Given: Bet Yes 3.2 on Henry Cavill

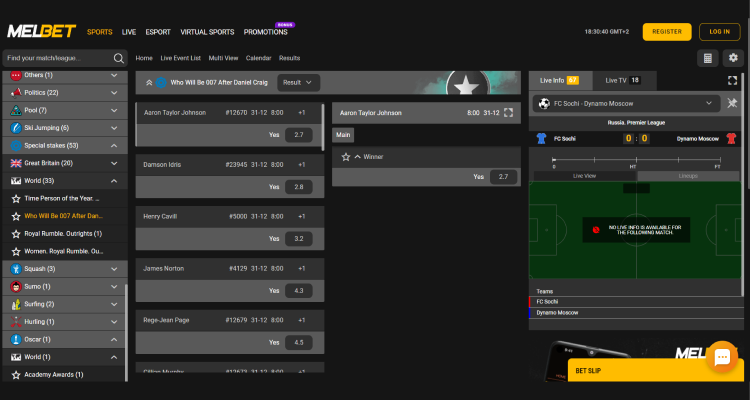Looking at the screenshot, I should [x=299, y=239].
